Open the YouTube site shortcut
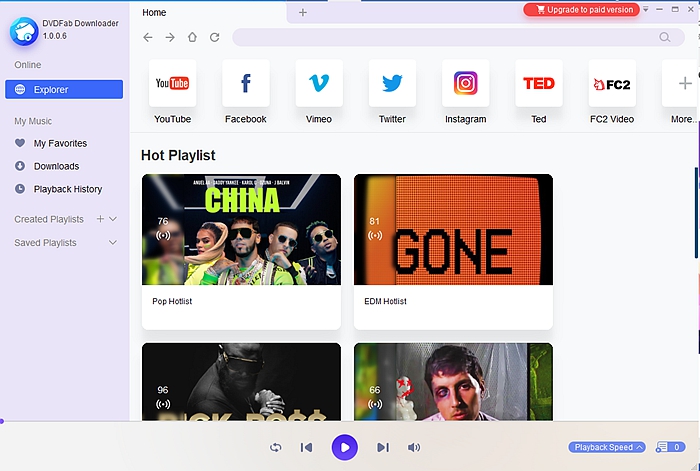This screenshot has height=471, width=700. coord(172,83)
